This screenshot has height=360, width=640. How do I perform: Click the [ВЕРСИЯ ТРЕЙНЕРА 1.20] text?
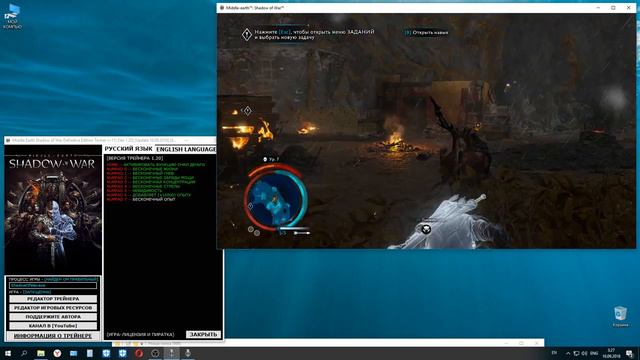coord(135,158)
